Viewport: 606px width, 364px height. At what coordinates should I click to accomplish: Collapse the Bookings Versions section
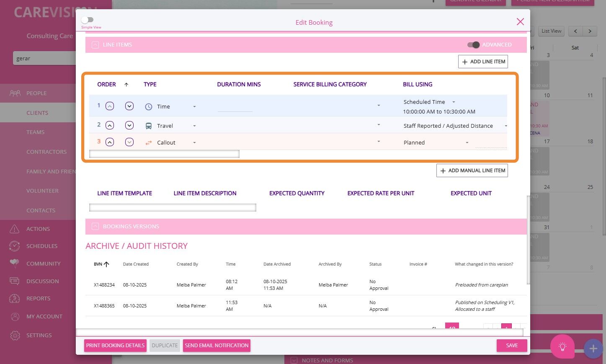click(95, 227)
